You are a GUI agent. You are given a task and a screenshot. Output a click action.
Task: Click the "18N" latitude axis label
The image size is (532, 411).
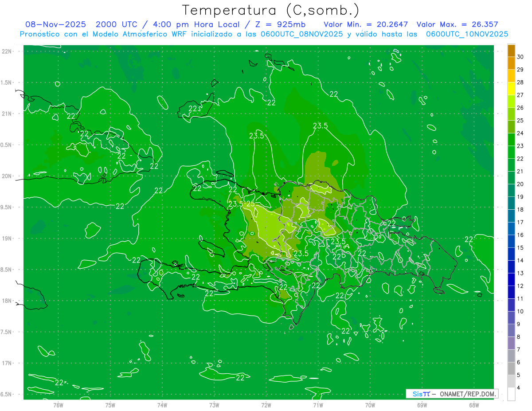(7, 301)
